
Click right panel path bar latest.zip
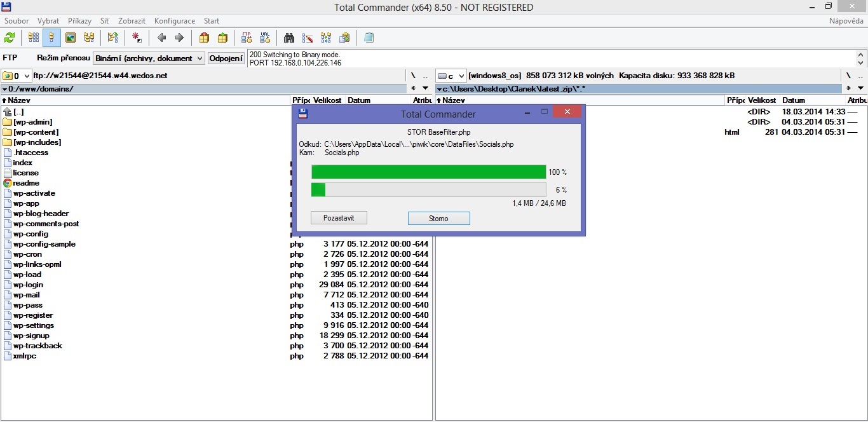(639, 88)
